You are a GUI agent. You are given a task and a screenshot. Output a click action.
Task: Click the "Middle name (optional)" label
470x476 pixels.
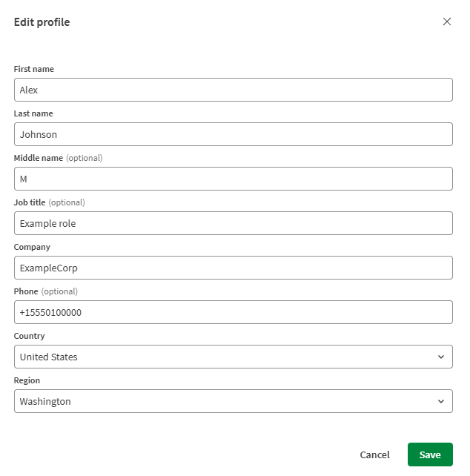tap(58, 158)
